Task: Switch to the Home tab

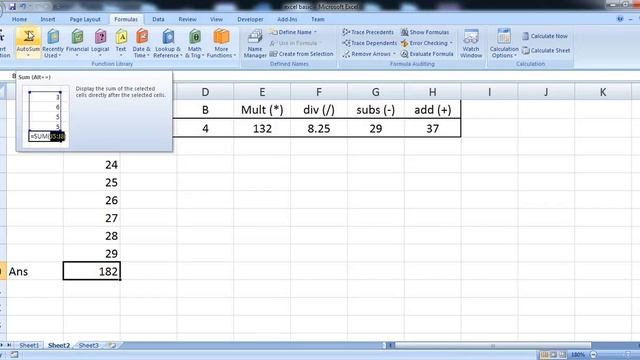Action: (19, 19)
